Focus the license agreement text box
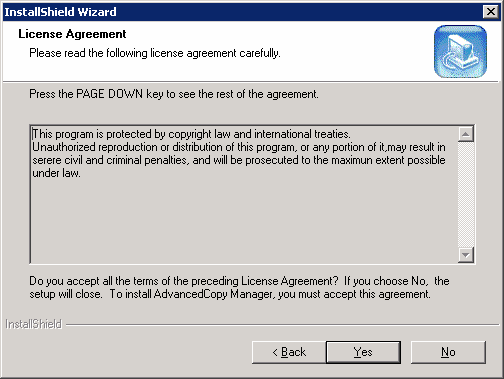The image size is (504, 379). coord(244,195)
